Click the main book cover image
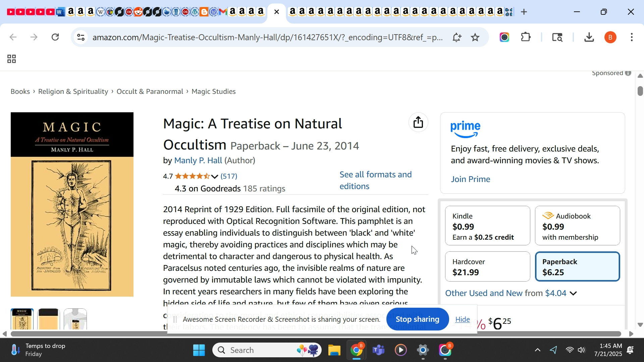This screenshot has width=644, height=362. tap(72, 205)
